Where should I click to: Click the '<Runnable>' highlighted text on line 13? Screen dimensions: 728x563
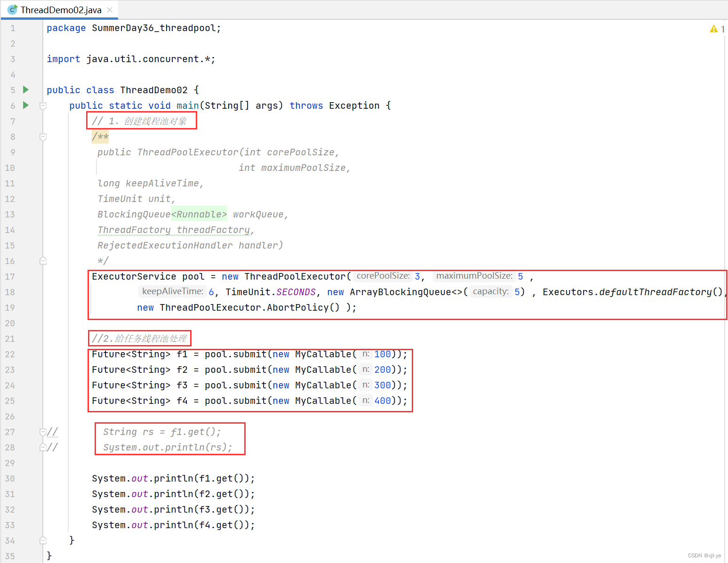click(x=199, y=215)
